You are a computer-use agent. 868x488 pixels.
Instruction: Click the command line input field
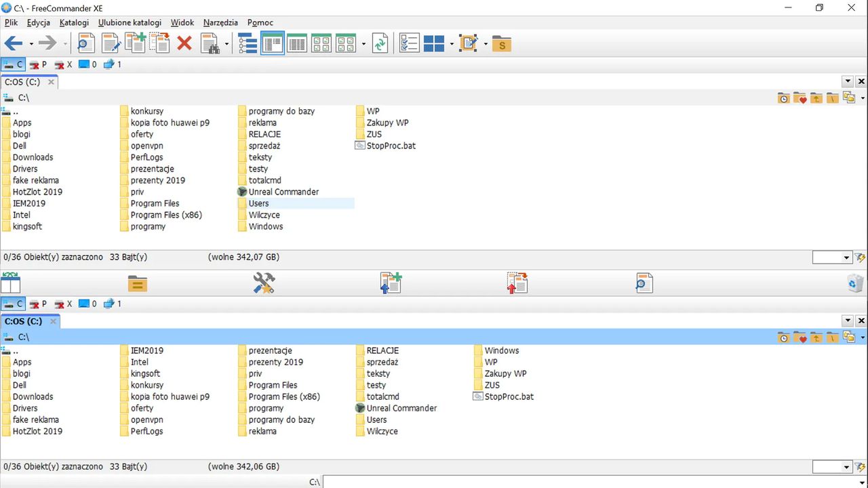click(595, 482)
